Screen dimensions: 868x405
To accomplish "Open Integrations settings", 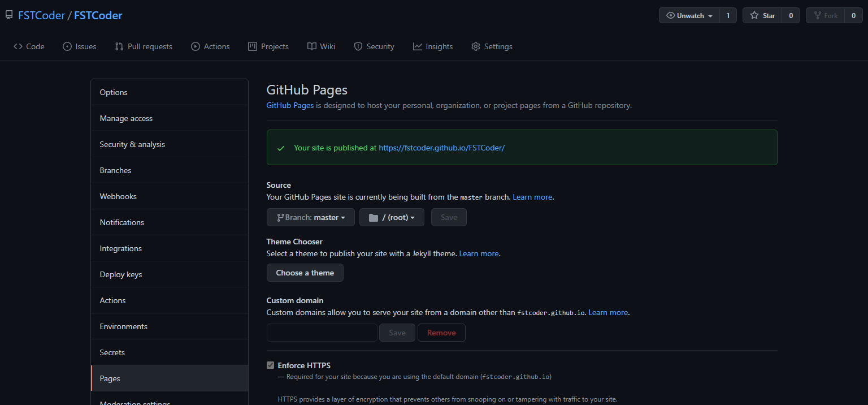I will [x=170, y=248].
